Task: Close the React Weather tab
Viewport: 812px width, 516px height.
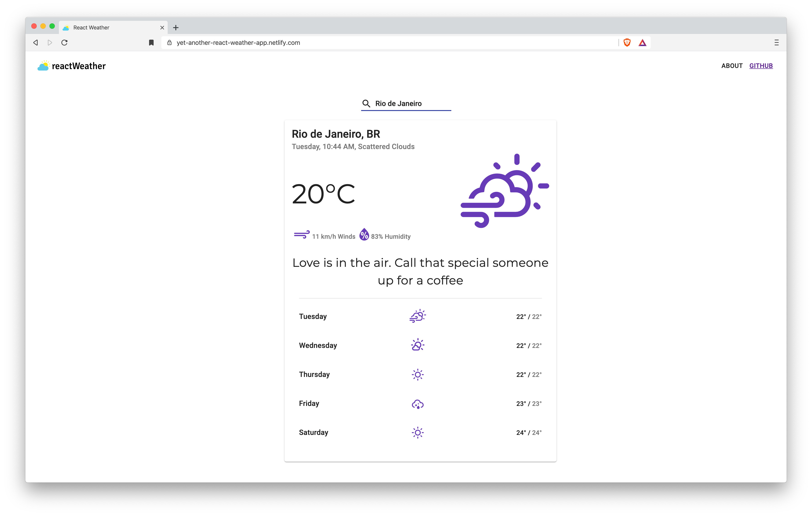Action: click(162, 28)
